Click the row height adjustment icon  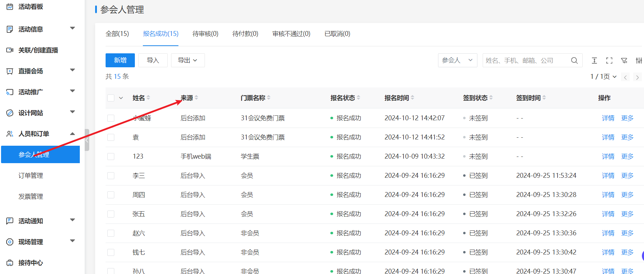click(x=594, y=61)
